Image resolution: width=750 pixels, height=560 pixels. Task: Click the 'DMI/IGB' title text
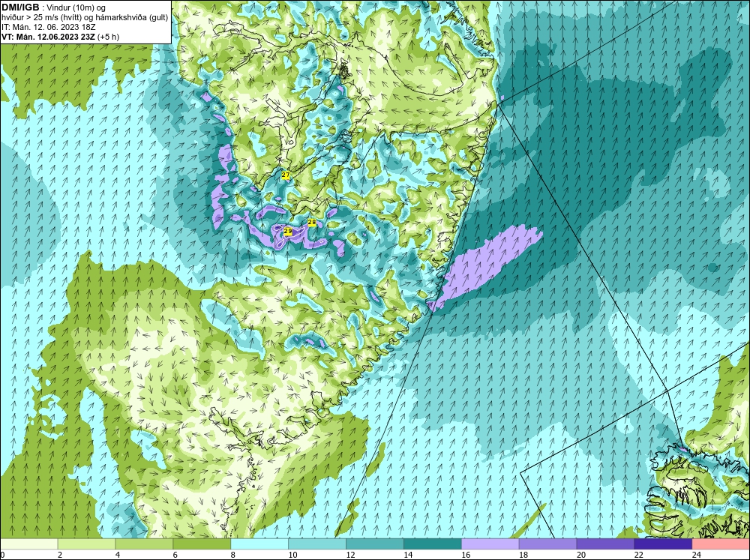click(20, 7)
